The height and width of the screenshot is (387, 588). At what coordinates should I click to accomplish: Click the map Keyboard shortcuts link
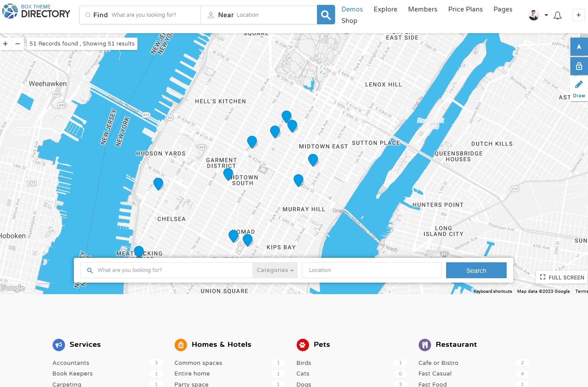point(493,291)
